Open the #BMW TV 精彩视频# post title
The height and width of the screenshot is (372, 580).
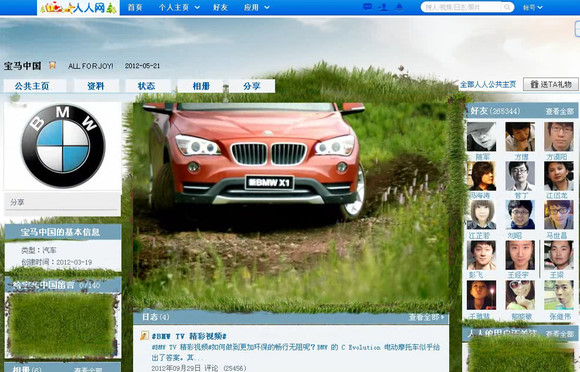pyautogui.click(x=189, y=336)
